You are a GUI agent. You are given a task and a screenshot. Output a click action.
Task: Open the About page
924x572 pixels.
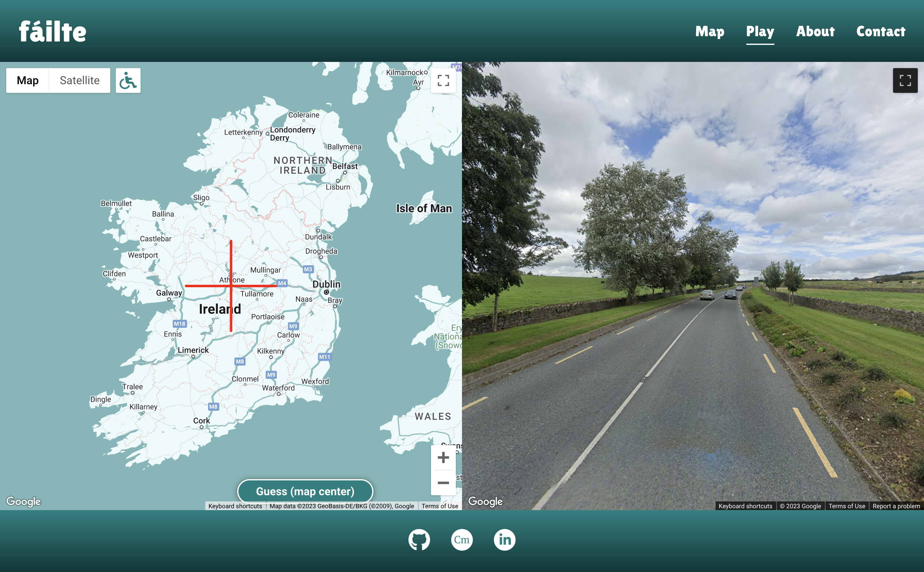(x=815, y=31)
